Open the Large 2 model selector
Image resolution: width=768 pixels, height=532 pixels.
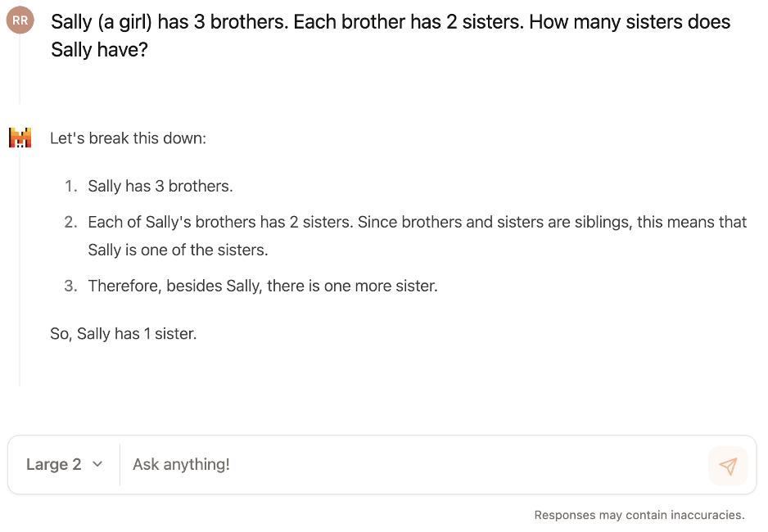pyautogui.click(x=64, y=464)
